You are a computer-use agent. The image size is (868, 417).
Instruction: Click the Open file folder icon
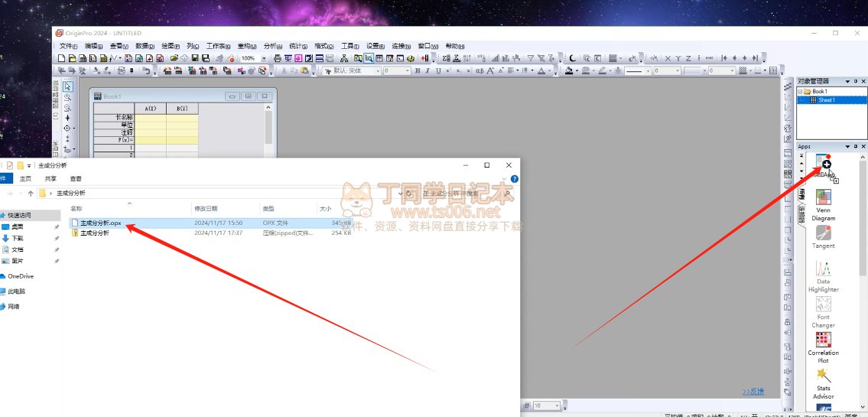click(x=174, y=58)
